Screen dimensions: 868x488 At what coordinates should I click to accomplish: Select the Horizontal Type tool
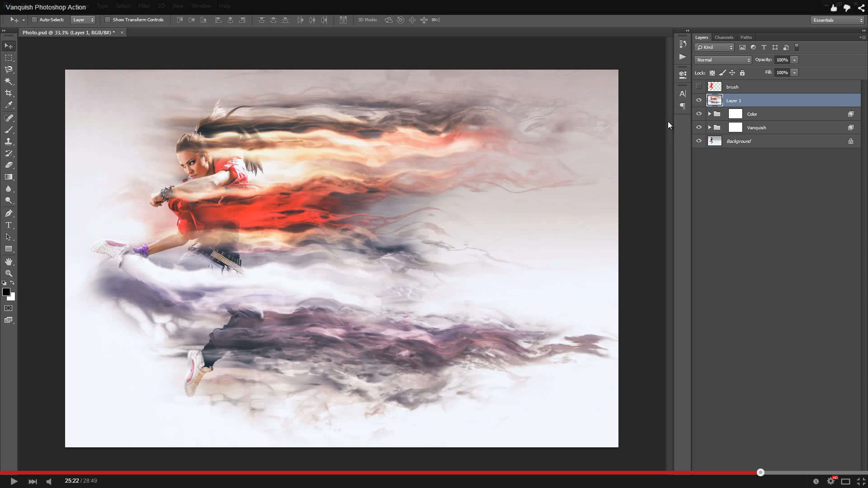tap(8, 225)
